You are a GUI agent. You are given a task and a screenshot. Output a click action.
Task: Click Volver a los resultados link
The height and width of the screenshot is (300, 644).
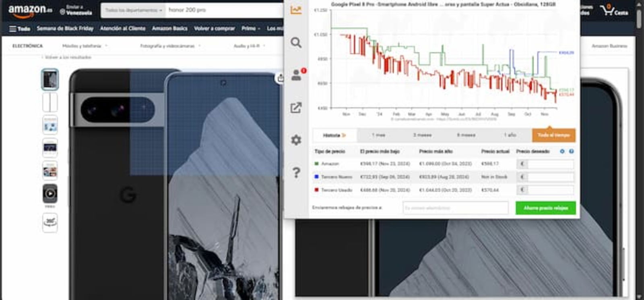(x=68, y=58)
